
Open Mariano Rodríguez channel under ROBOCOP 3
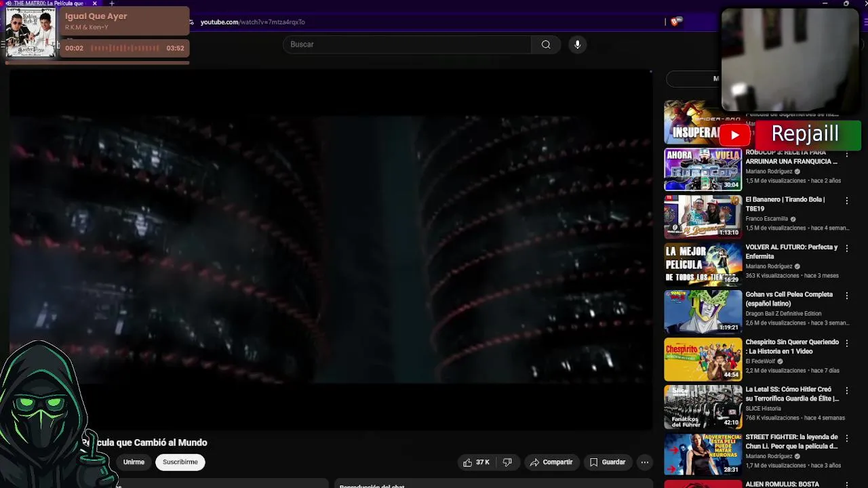click(x=769, y=171)
